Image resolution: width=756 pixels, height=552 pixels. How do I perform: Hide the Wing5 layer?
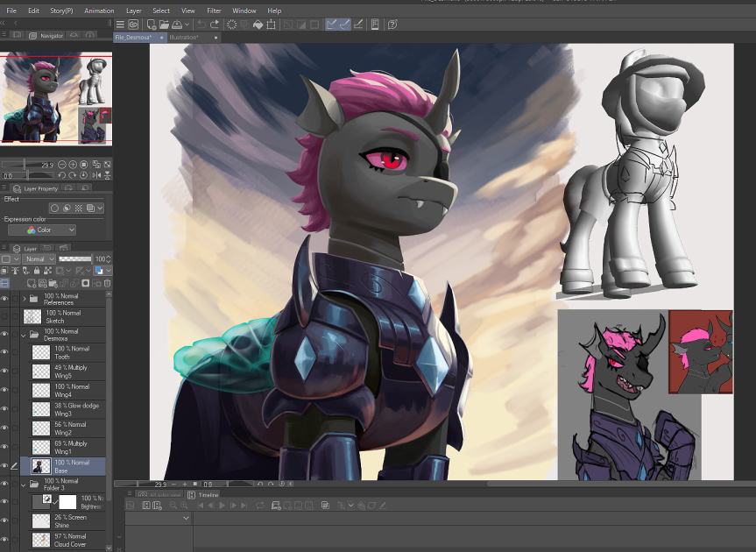click(x=5, y=371)
